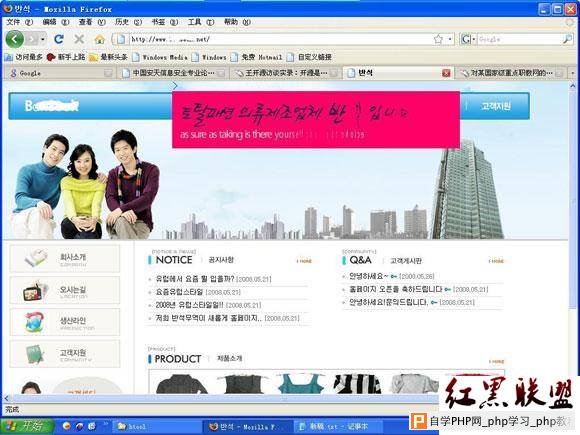Go to the Home page icon
Image resolution: width=580 pixels, height=435 pixels.
[99, 39]
